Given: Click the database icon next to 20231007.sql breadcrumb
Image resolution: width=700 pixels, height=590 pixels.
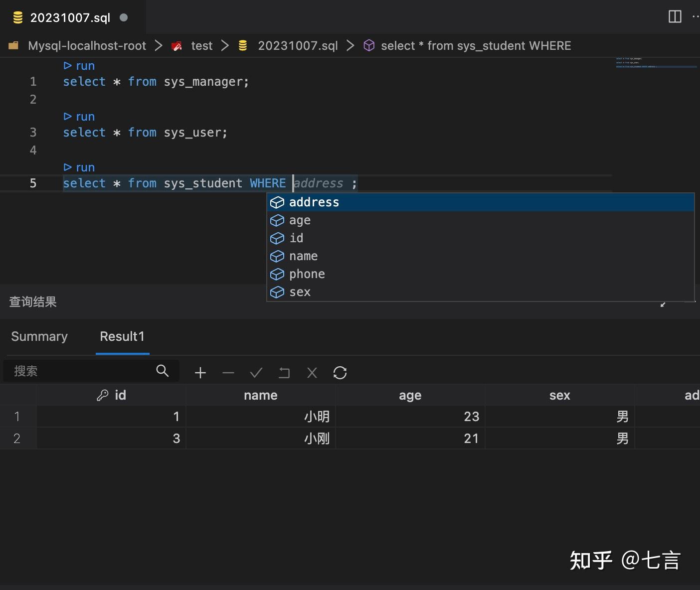Looking at the screenshot, I should click(243, 45).
